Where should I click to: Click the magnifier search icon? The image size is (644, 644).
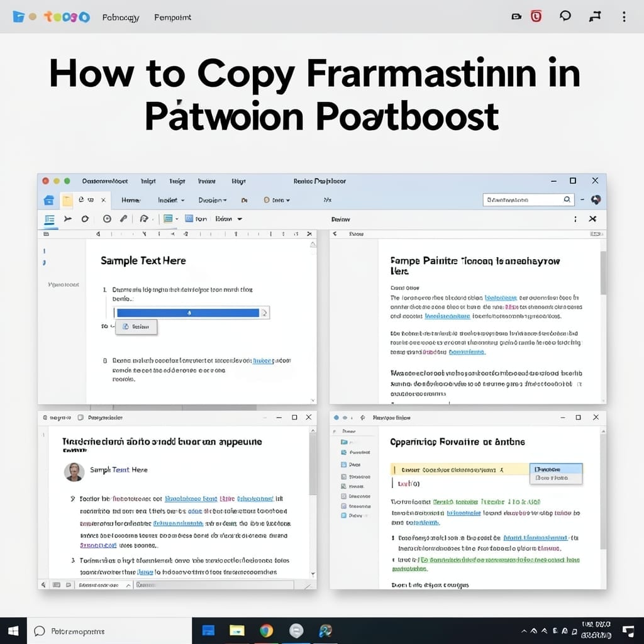tap(567, 199)
